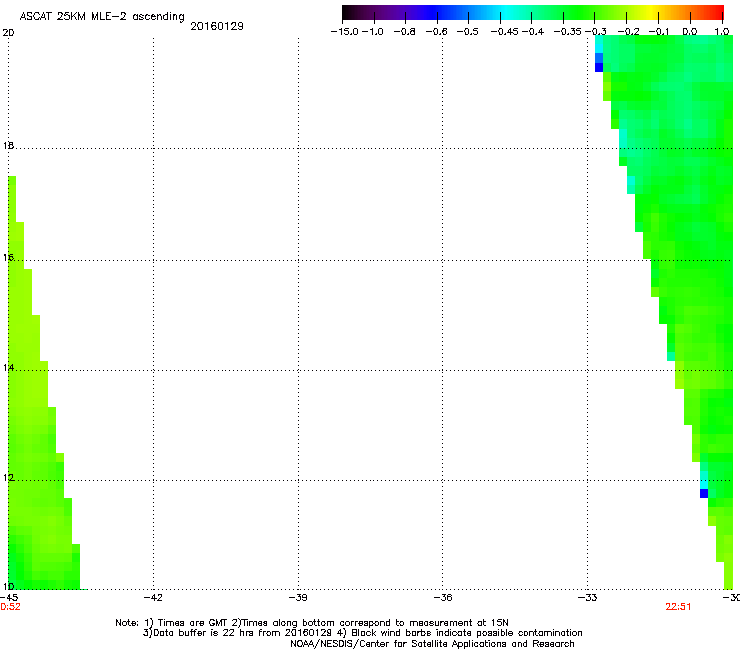Click the 0.0 color scale label
Image resolution: width=740 pixels, height=650 pixels.
click(690, 32)
